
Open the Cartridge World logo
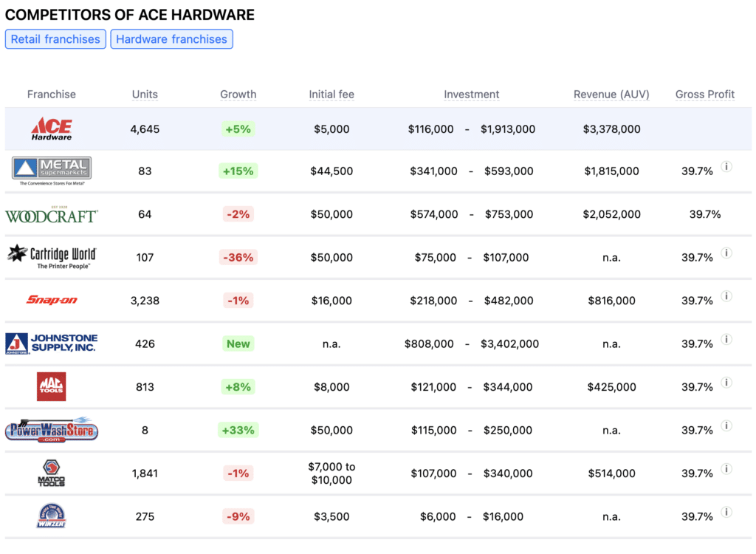tap(52, 257)
